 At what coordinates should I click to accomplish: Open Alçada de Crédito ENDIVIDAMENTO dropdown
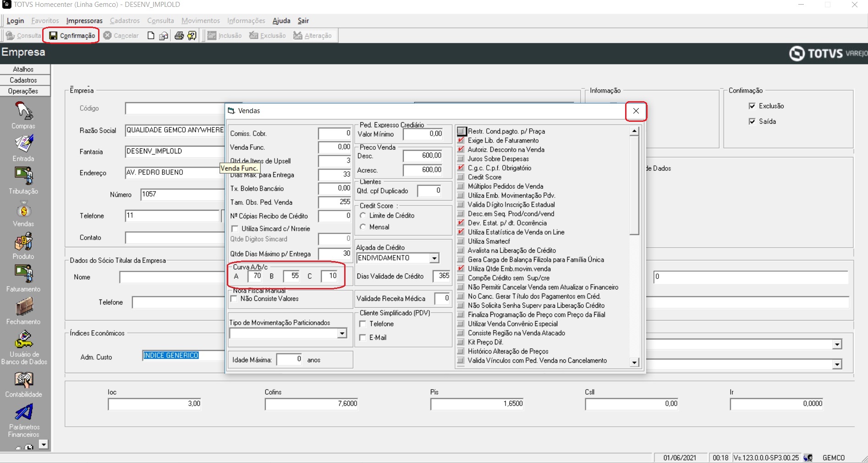pyautogui.click(x=434, y=258)
